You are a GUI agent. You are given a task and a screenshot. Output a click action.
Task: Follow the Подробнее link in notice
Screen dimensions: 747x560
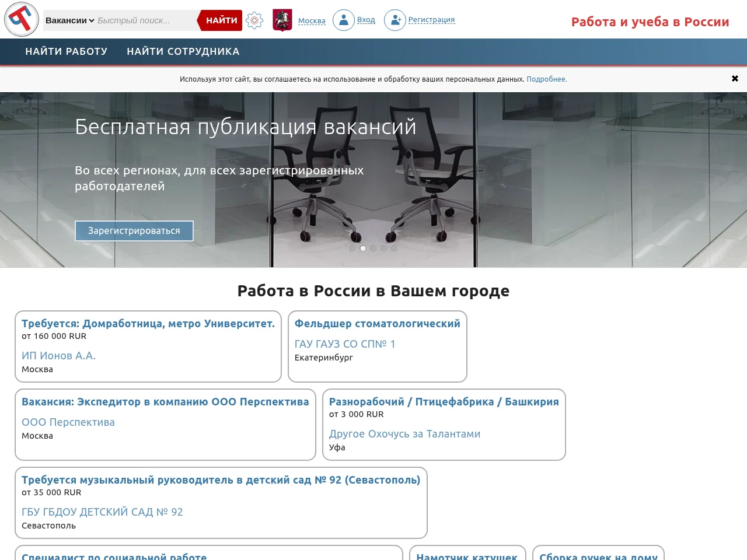(547, 79)
